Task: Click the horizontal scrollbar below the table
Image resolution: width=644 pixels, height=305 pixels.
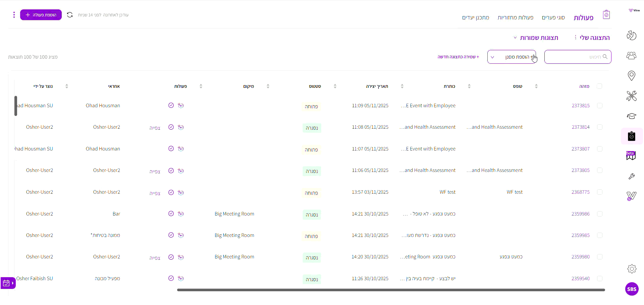Action: [391, 290]
